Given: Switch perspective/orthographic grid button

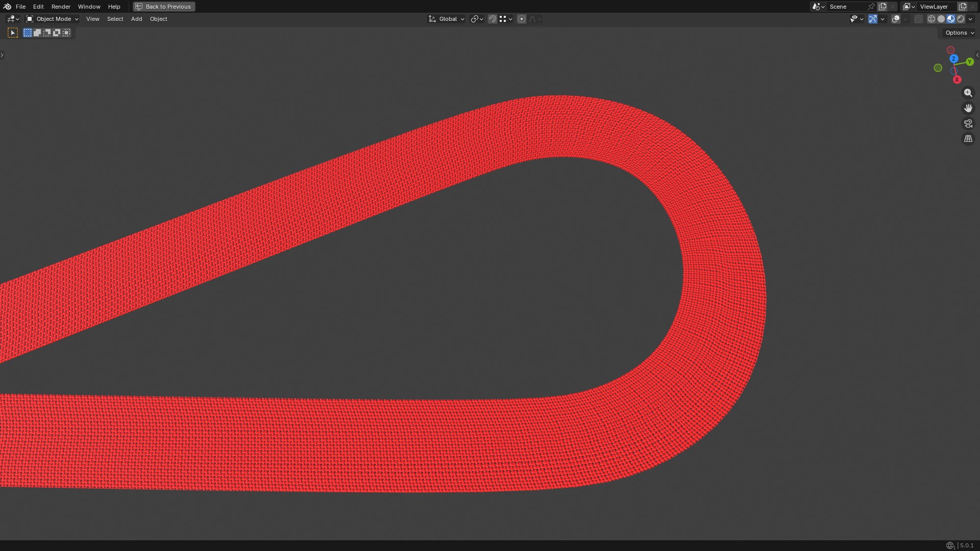Looking at the screenshot, I should 968,139.
